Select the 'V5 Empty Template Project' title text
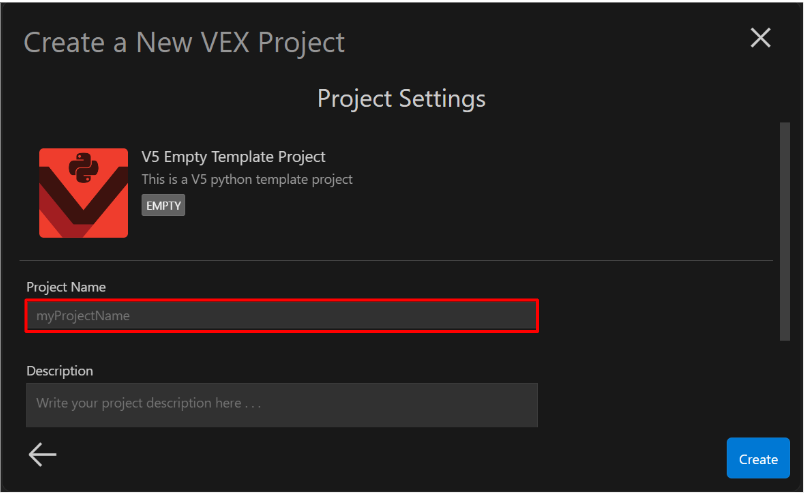804x493 pixels. [233, 157]
